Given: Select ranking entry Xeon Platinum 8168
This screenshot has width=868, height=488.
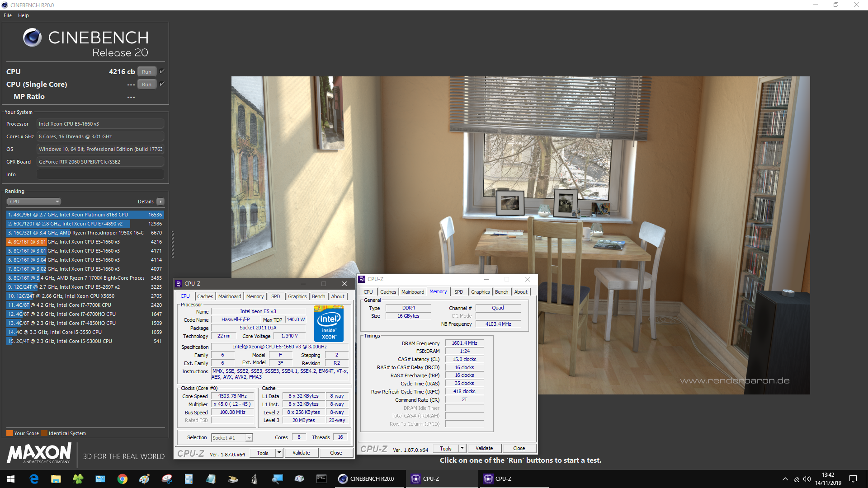Looking at the screenshot, I should (x=85, y=215).
